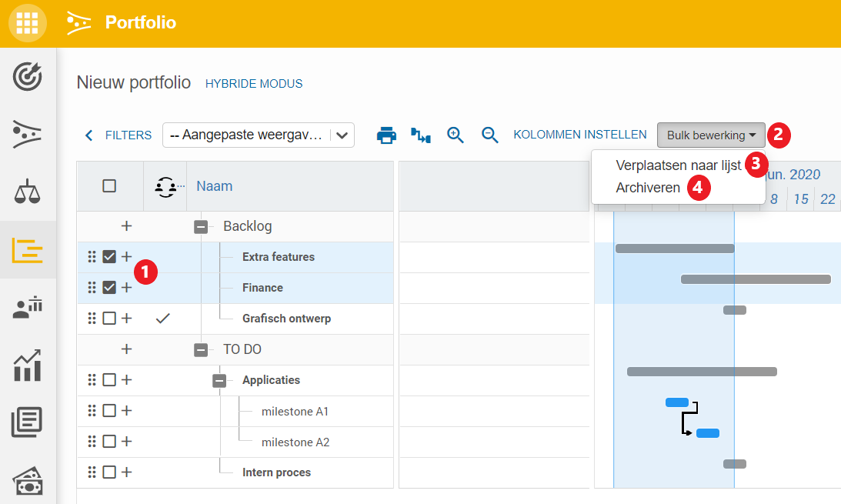Click drag handle icon on Extra features row
This screenshot has width=841, height=504.
92,257
